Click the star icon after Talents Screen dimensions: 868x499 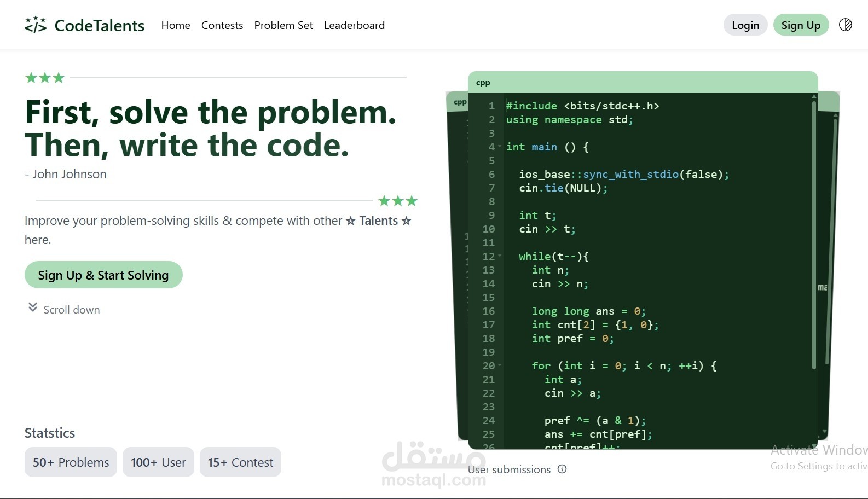406,221
